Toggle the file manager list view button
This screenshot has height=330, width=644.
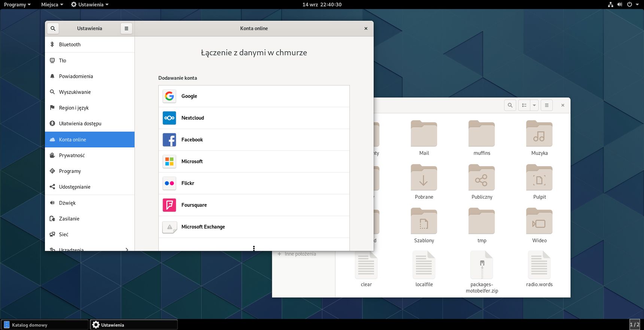pos(524,106)
